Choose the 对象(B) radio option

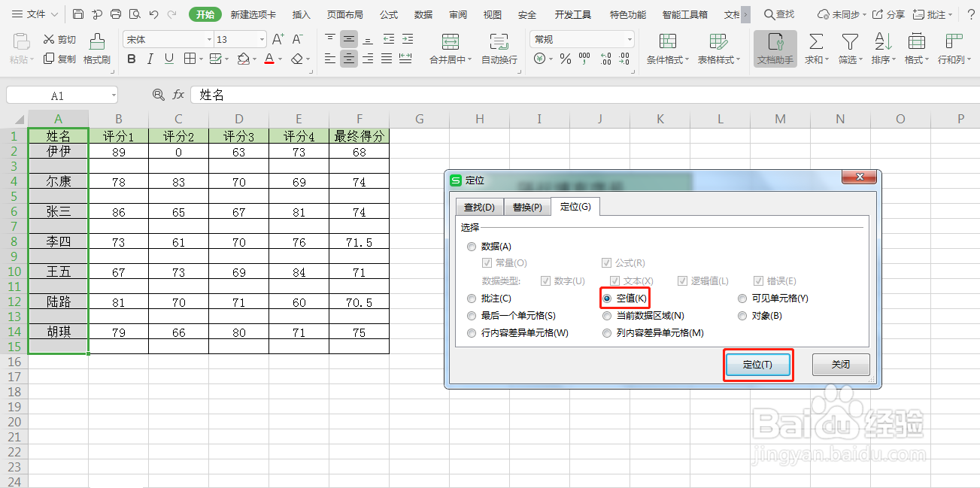pos(741,315)
